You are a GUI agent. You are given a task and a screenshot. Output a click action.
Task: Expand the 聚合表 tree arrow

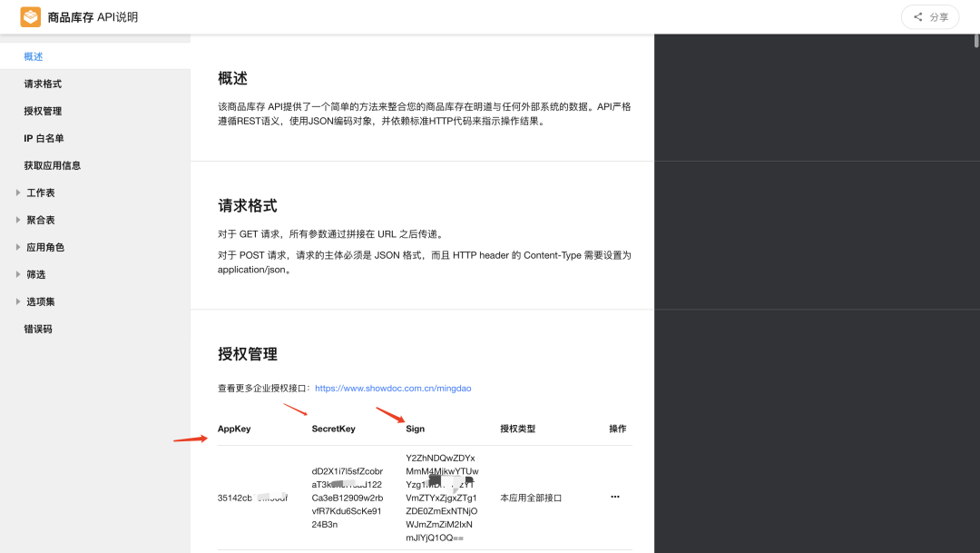click(x=18, y=220)
